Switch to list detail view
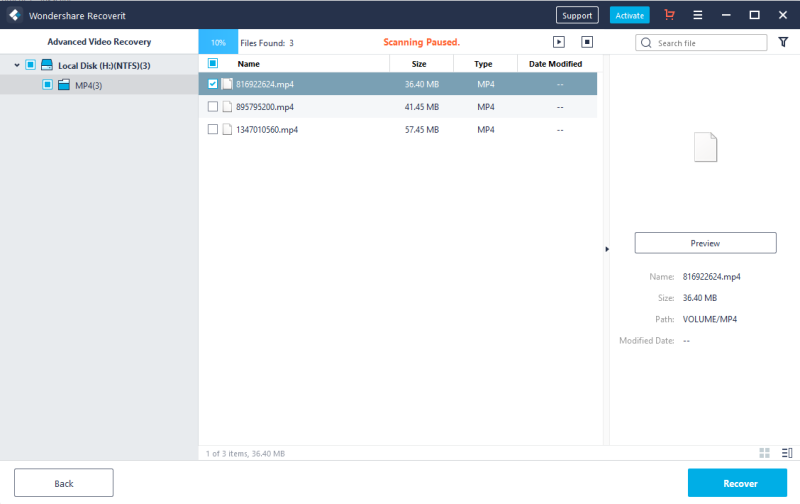Image resolution: width=800 pixels, height=504 pixels. coord(786,453)
